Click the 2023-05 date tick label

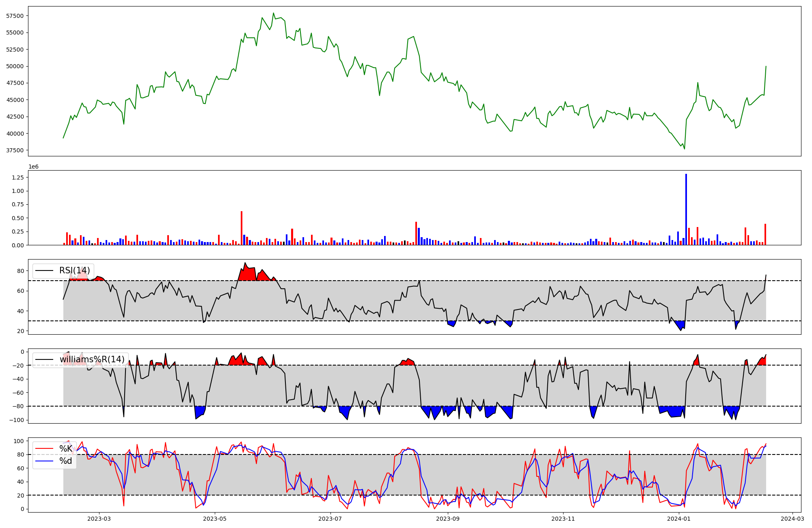tap(215, 519)
